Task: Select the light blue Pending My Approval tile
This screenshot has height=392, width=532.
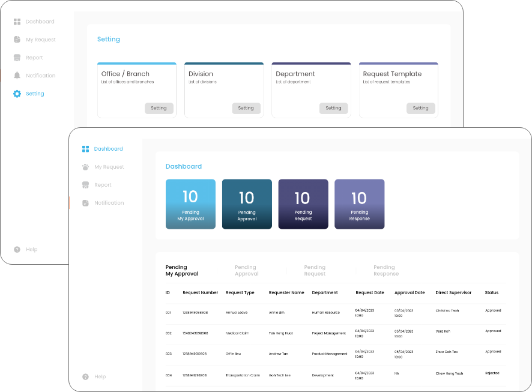Action: 190,204
